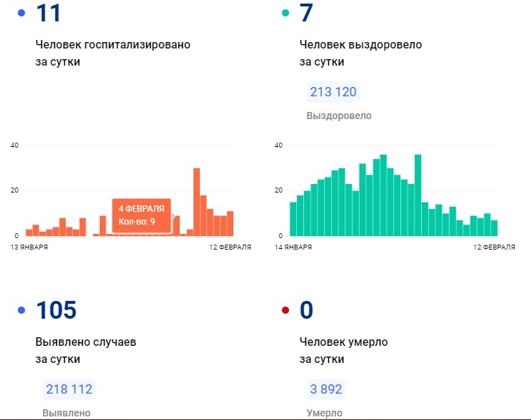Click the 'Человек умерло за сутки' label

click(x=344, y=350)
